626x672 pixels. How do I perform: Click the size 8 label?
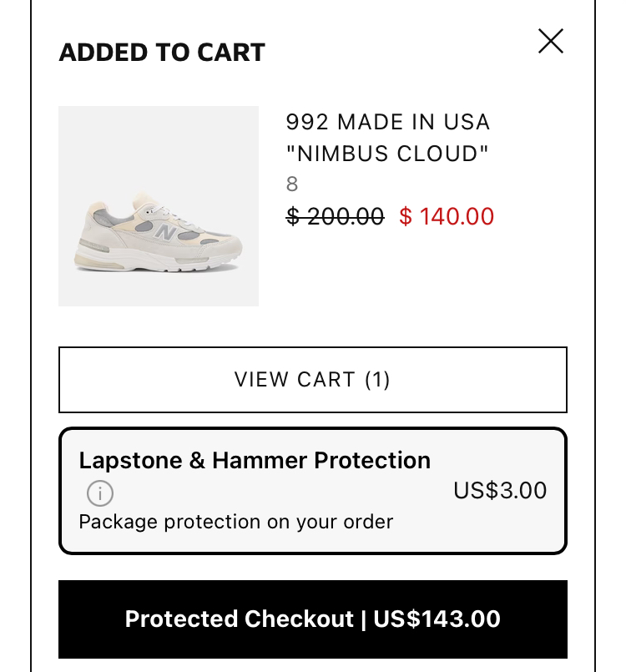click(292, 184)
